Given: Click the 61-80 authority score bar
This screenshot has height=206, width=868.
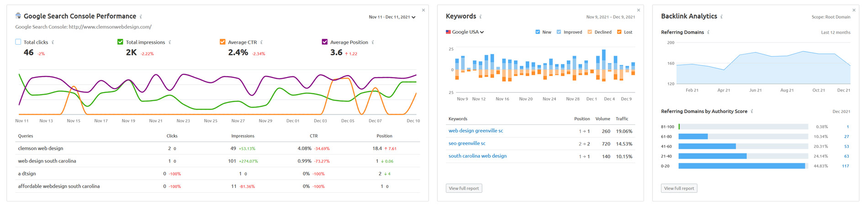Looking at the screenshot, I should tap(743, 137).
